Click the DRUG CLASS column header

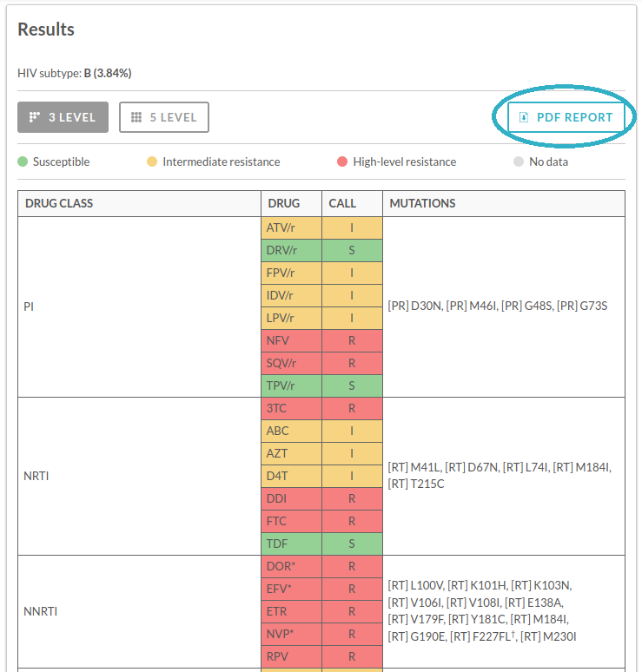coord(139,203)
